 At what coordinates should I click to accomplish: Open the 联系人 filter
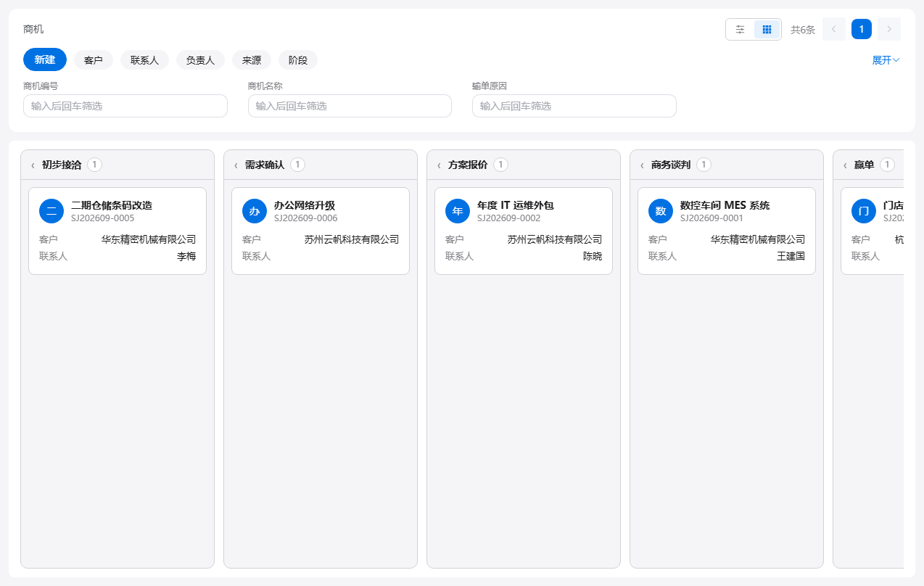[144, 60]
